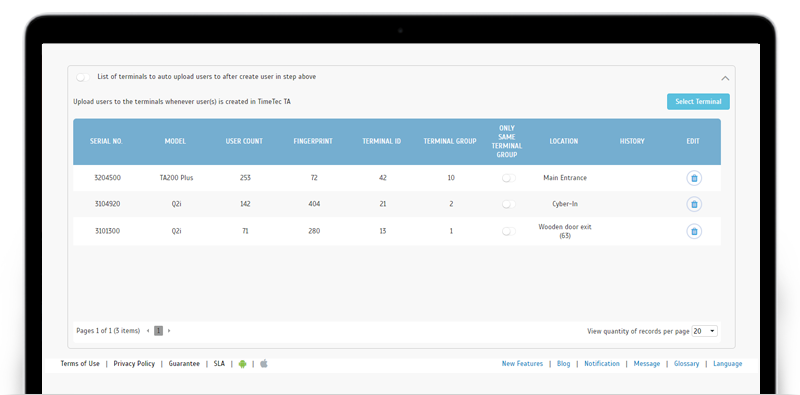Click user count 142 cell

coord(245,204)
